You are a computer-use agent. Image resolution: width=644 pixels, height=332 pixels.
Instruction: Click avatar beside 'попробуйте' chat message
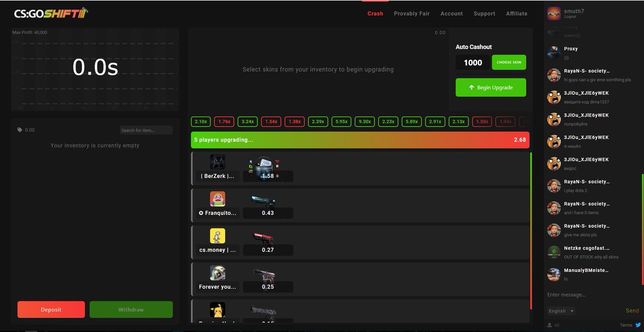point(554,119)
